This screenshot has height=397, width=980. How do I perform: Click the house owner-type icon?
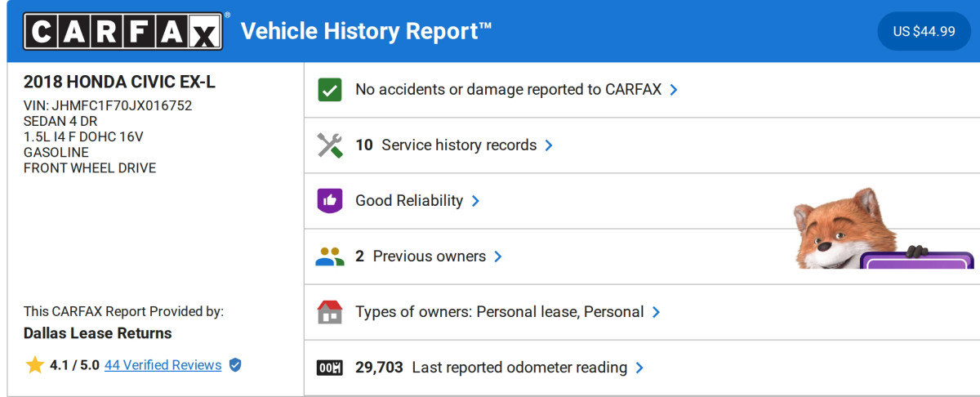click(330, 312)
